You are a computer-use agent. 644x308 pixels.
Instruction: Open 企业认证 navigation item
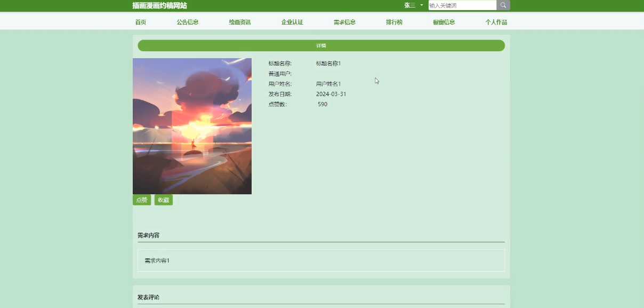[x=292, y=22]
